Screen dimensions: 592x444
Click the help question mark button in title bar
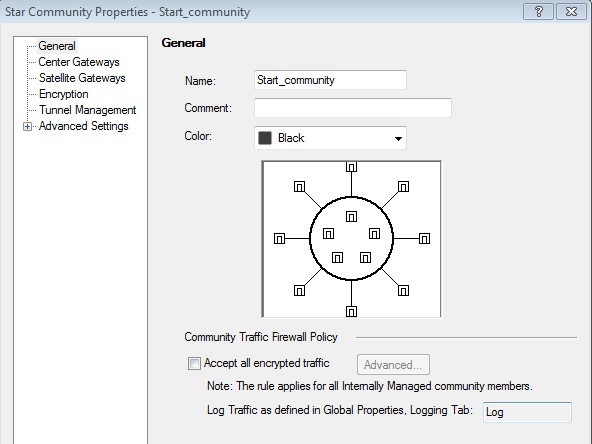pyautogui.click(x=538, y=12)
